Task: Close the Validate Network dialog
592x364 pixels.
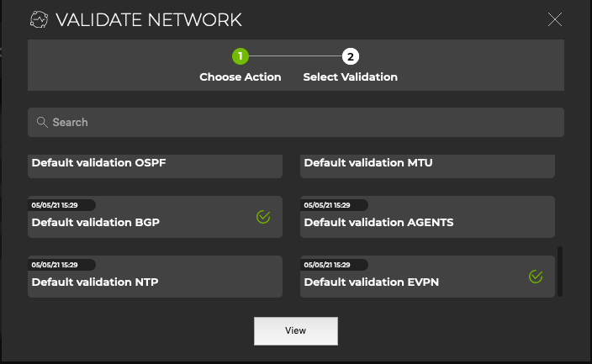Action: 555,19
